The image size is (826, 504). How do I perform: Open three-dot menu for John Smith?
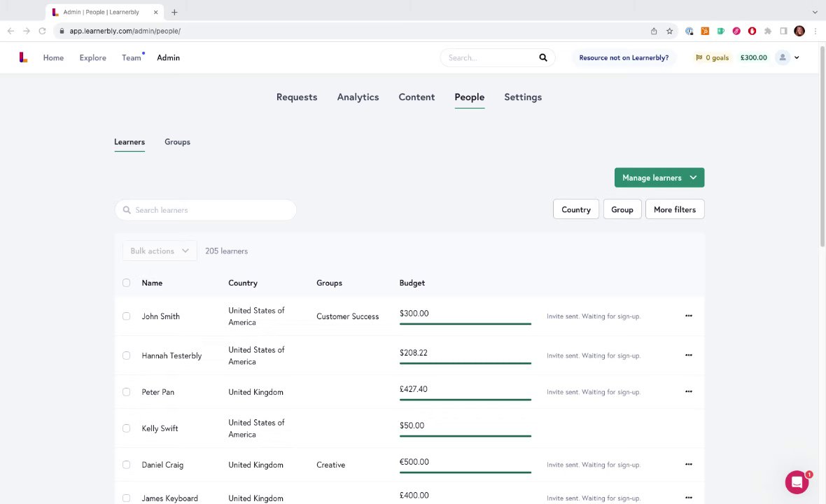click(689, 316)
